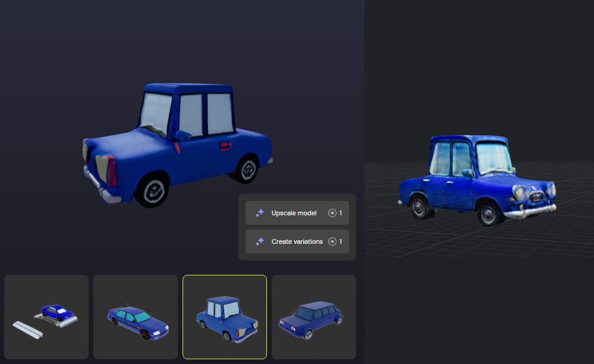Click the credit coin icon next to Create variations
The image size is (594, 364).
tap(332, 241)
